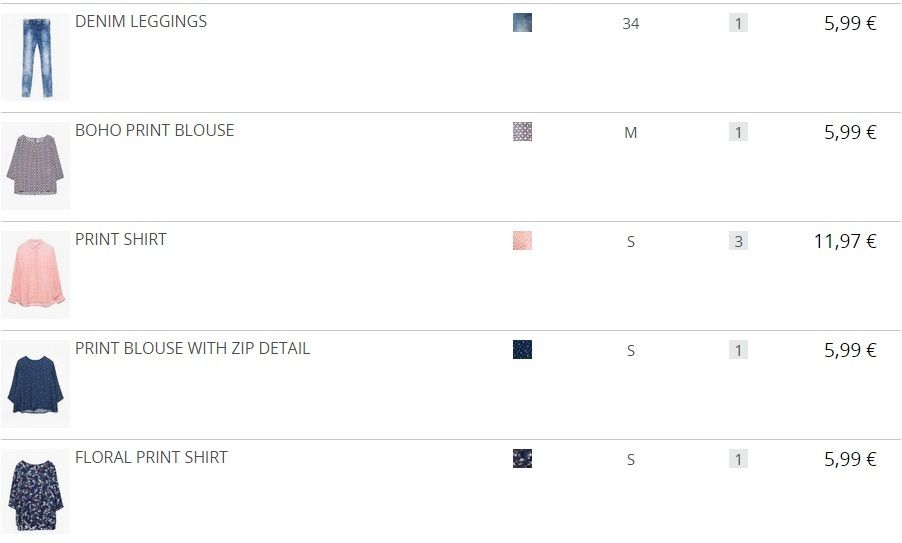
Task: Select the pink print colour swatch
Action: (x=522, y=240)
